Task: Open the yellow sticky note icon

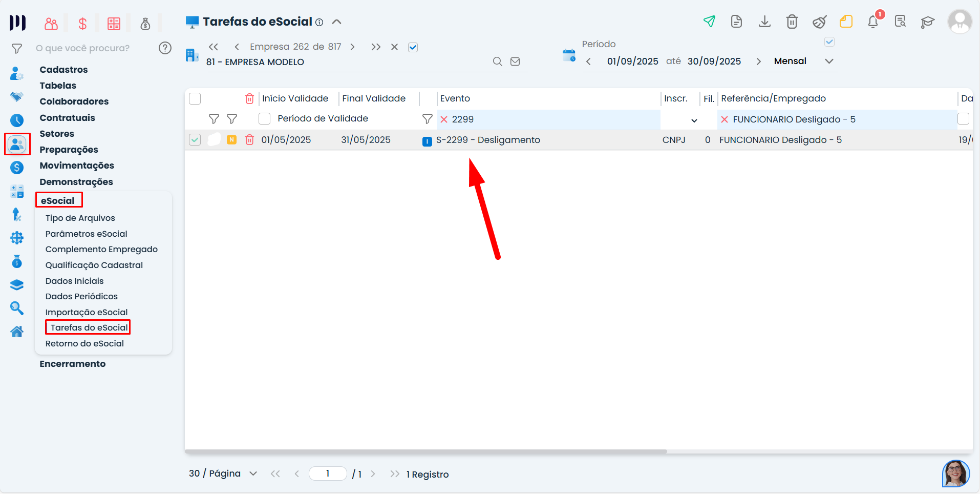Action: coord(846,22)
